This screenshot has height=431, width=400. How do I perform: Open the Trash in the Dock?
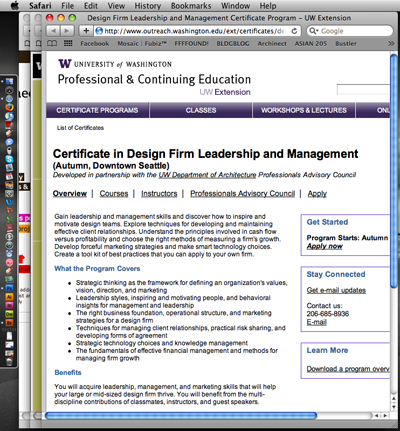click(9, 362)
